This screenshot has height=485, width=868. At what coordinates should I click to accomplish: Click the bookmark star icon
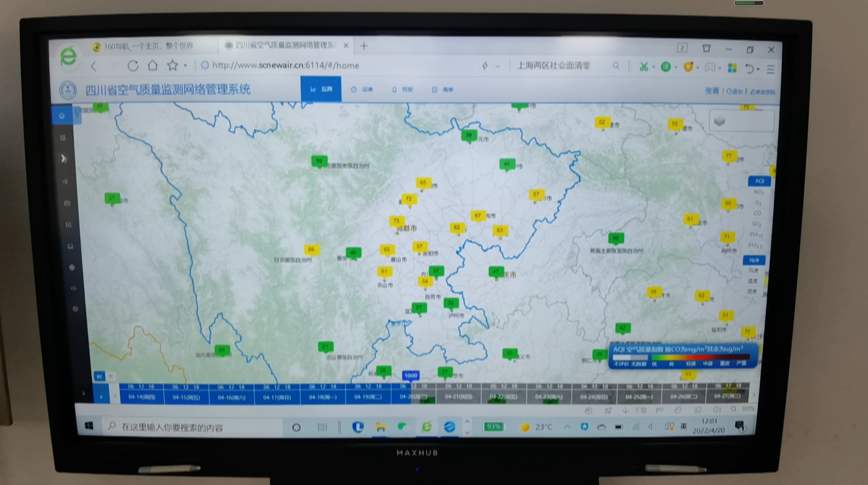click(173, 65)
